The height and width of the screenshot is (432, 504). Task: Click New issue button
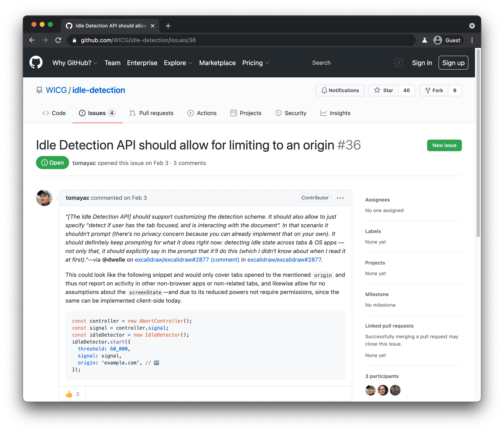coord(444,145)
